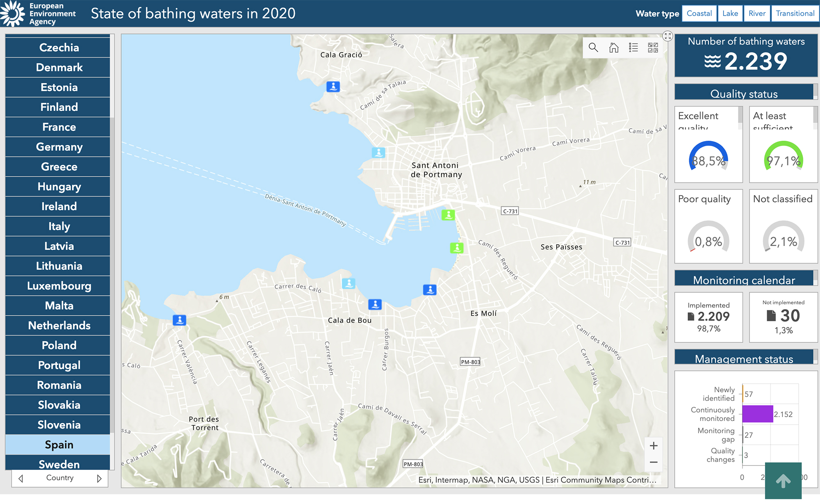Go to previous Country selector page
This screenshot has height=504, width=820.
point(21,478)
